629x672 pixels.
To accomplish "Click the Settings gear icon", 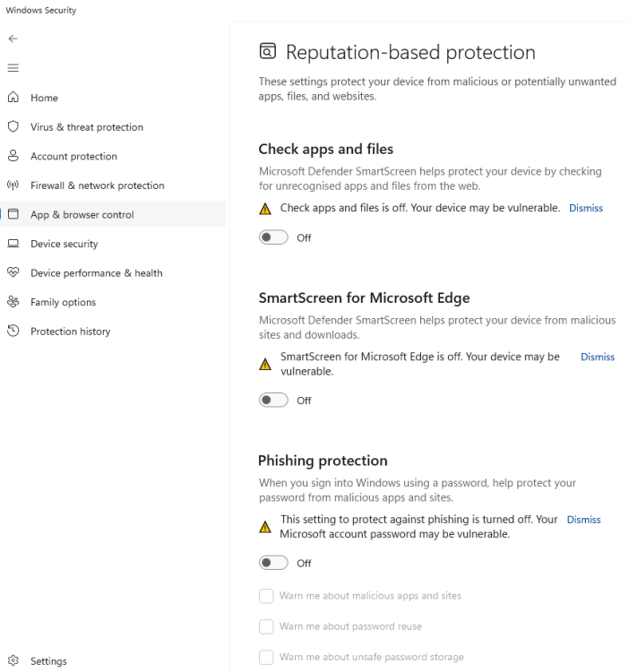I will (13, 661).
